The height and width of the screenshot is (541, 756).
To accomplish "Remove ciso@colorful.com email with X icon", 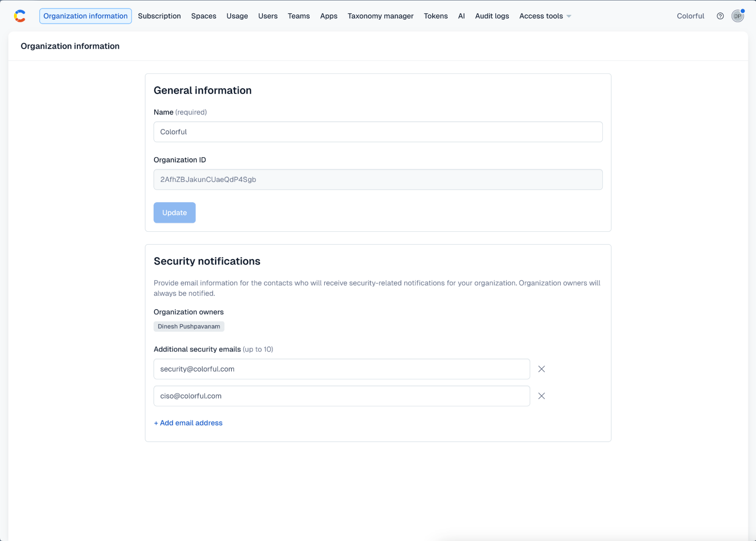I will point(541,396).
